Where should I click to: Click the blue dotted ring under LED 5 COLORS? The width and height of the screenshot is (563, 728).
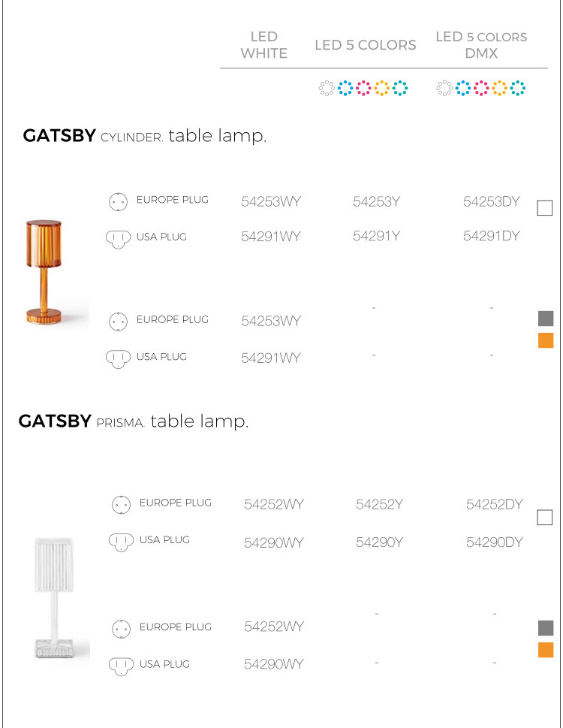345,89
